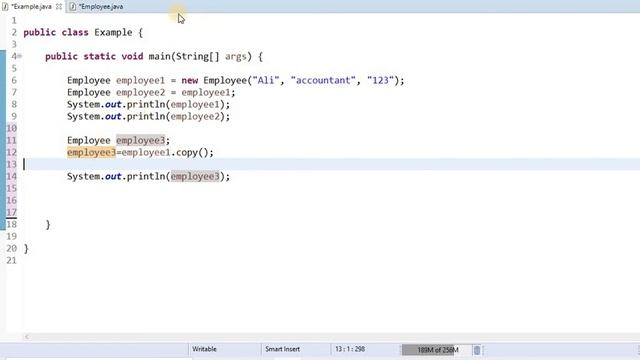
Task: Close the Example.java tab
Action: tap(59, 7)
